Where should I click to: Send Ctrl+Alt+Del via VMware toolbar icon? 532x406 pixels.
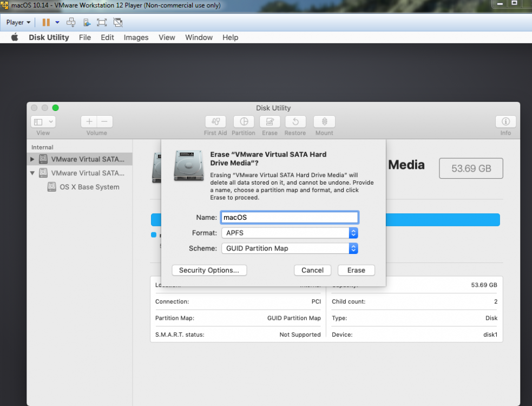click(x=71, y=22)
